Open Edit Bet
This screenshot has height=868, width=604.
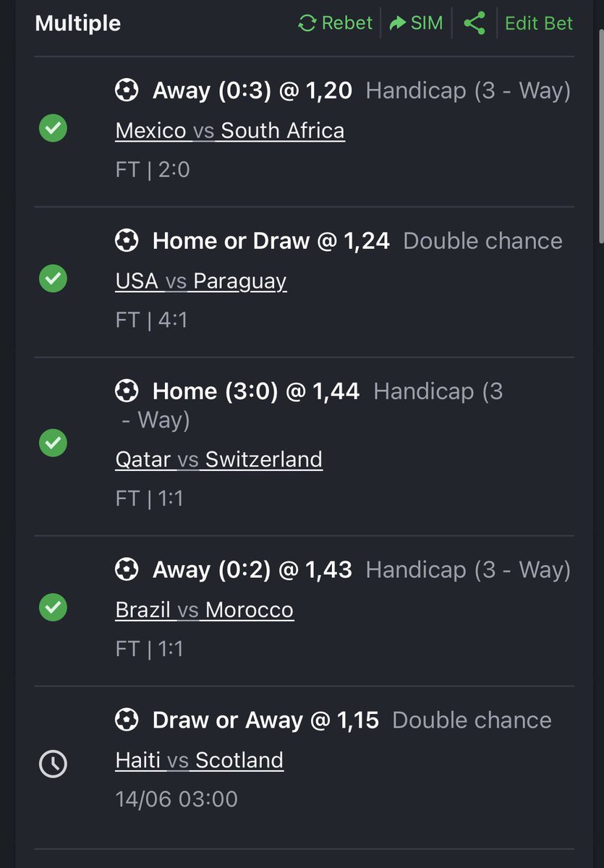pyautogui.click(x=539, y=23)
